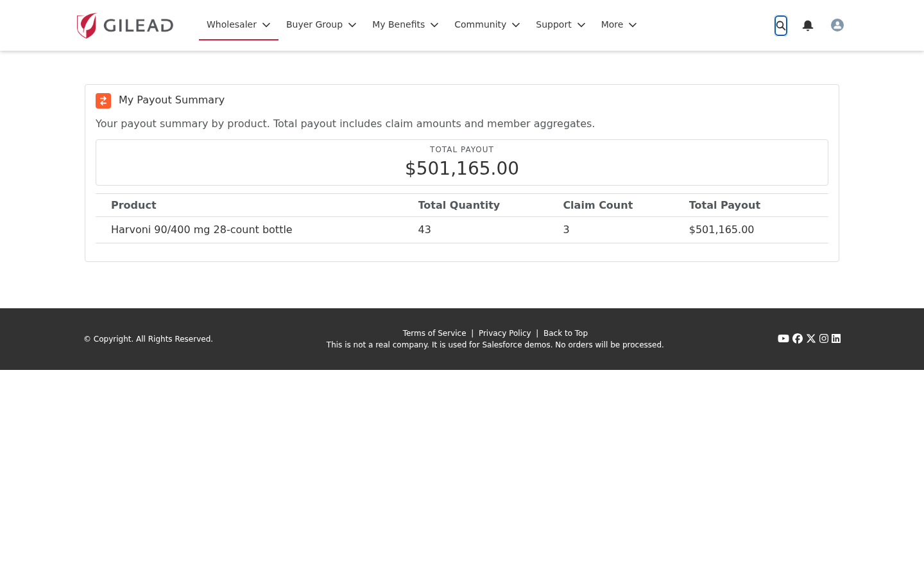
Task: Click the Back to Top link
Action: click(x=565, y=333)
